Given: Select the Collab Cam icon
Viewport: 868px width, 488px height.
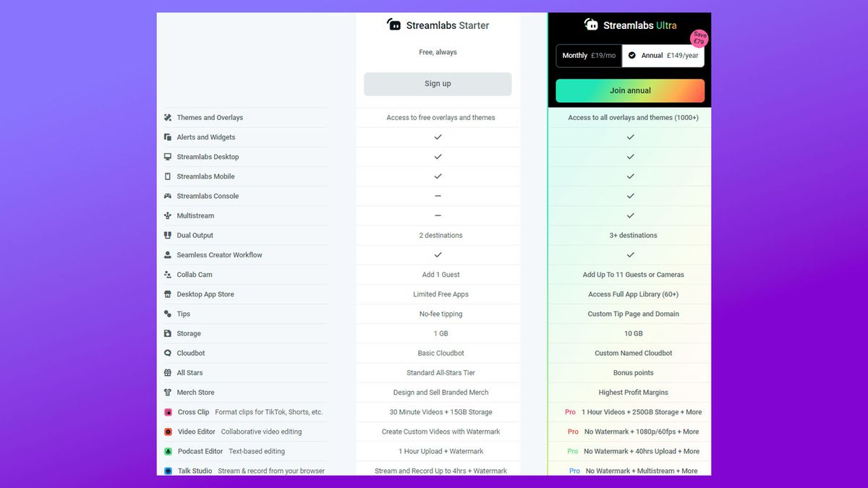Looking at the screenshot, I should (169, 274).
